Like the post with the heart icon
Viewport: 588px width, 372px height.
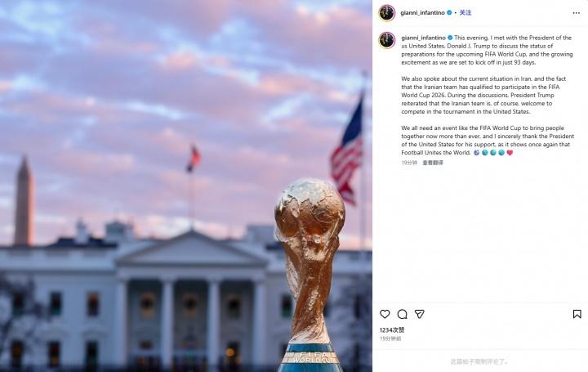click(385, 314)
